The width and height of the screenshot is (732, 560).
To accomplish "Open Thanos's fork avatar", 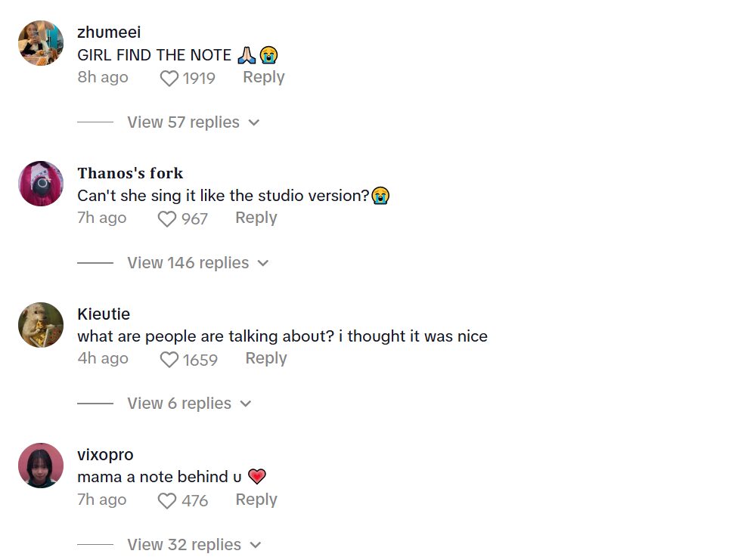I will [41, 184].
